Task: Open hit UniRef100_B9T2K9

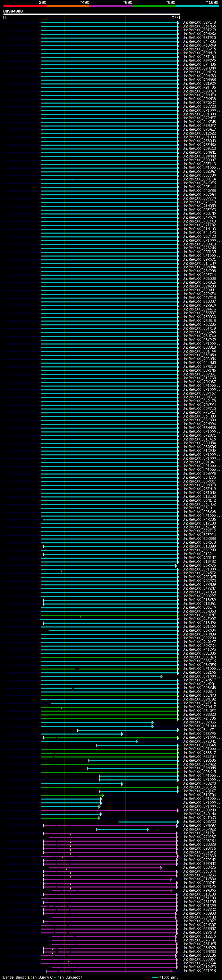Action: [199, 30]
